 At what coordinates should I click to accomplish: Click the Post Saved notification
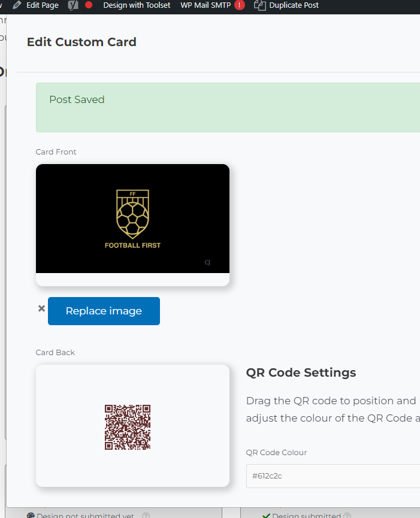click(x=228, y=107)
